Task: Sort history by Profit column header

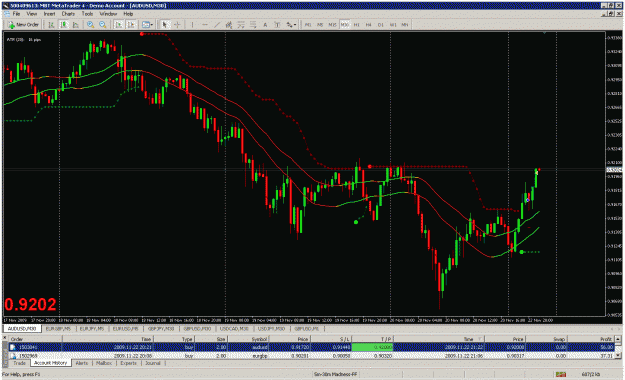Action: coord(591,339)
